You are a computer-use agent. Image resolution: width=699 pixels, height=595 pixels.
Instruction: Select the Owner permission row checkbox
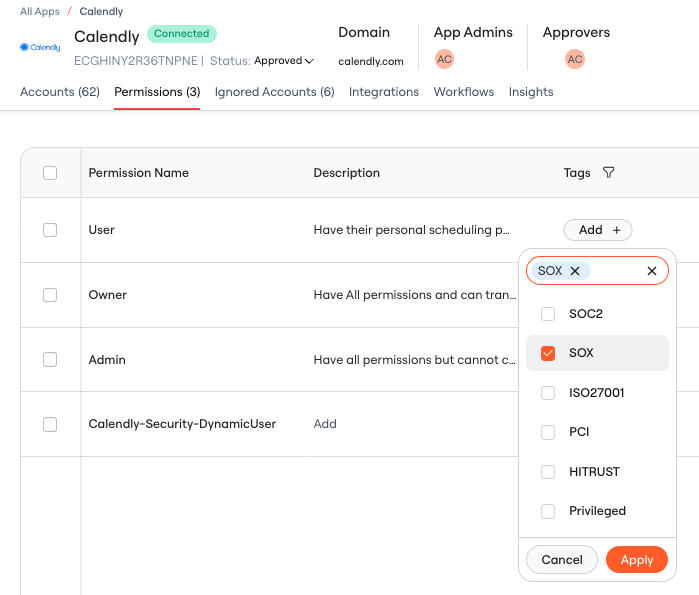click(x=50, y=295)
